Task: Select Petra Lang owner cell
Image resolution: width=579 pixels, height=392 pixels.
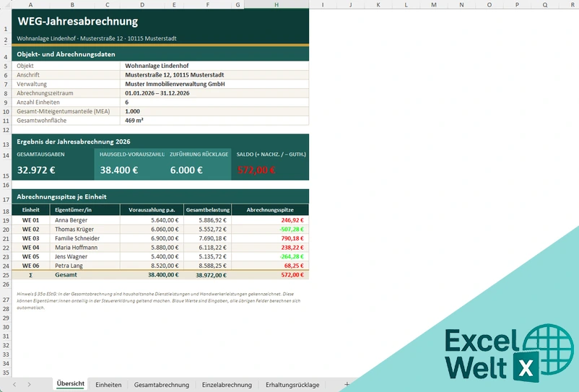Action: click(x=85, y=266)
